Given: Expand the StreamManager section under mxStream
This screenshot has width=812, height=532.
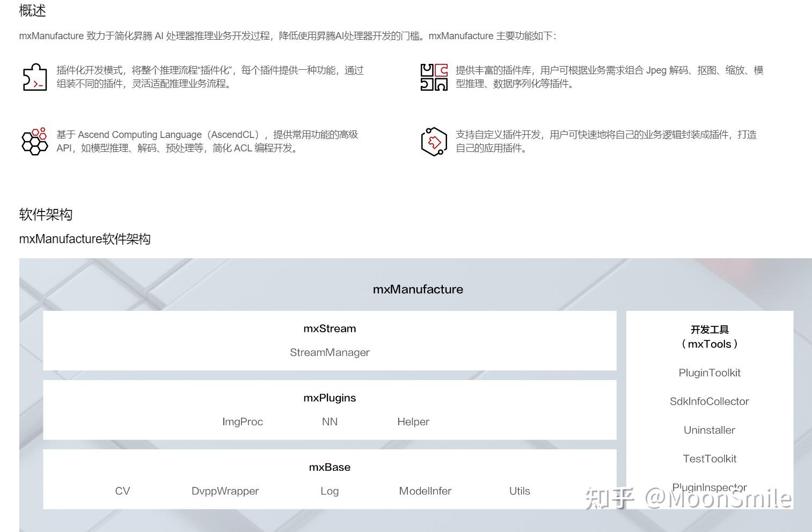Looking at the screenshot, I should [330, 352].
